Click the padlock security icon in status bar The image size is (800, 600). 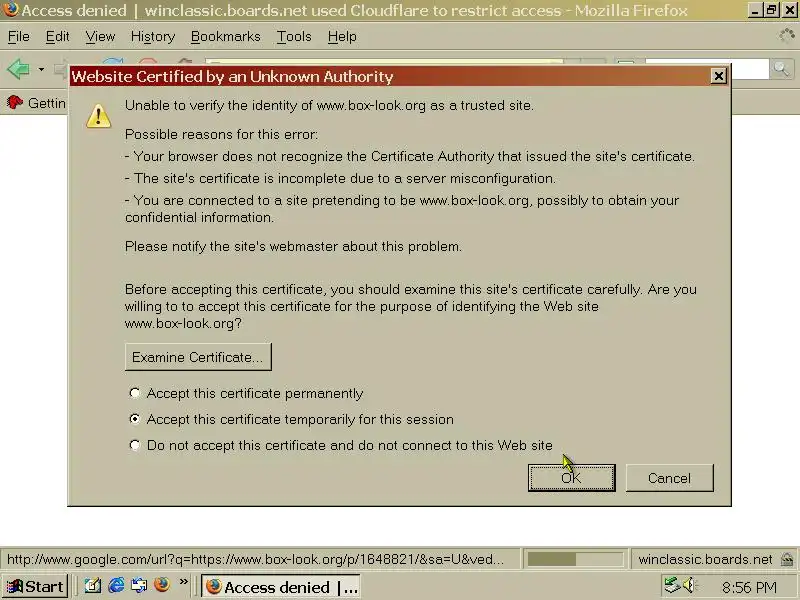click(x=787, y=559)
